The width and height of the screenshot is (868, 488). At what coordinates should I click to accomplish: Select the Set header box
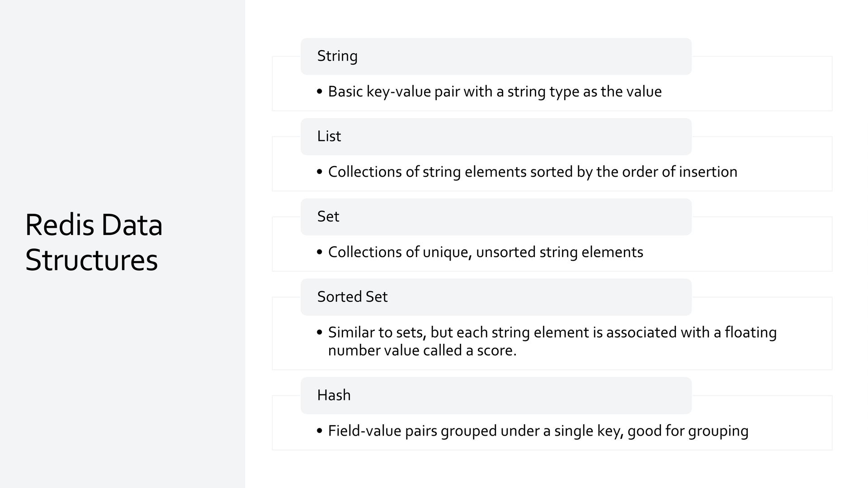click(x=496, y=217)
